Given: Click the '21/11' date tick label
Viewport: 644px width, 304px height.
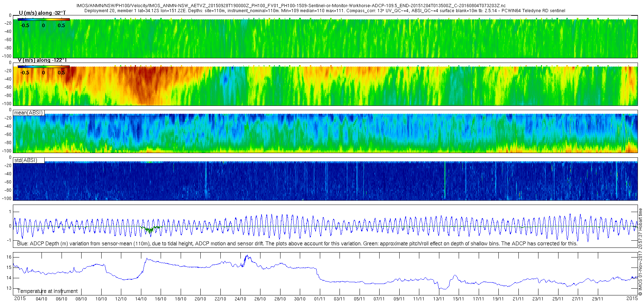Looking at the screenshot, I should coord(518,299).
